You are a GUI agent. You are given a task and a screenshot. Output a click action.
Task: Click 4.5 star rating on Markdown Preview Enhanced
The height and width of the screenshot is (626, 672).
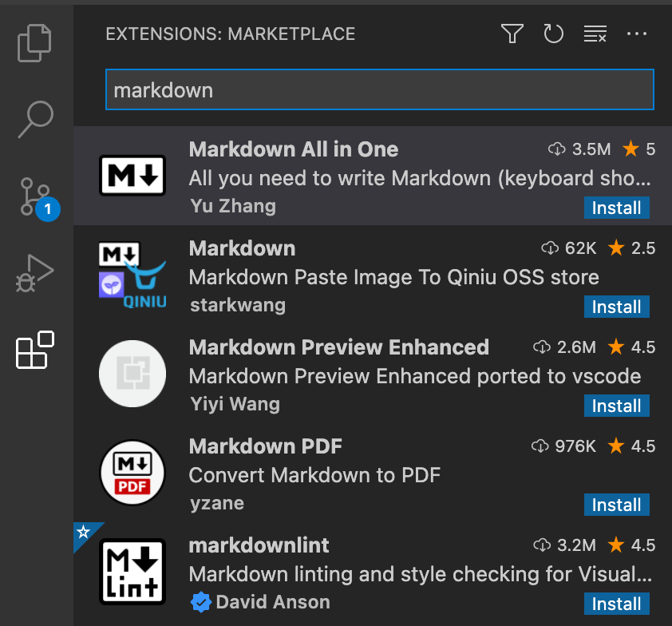coord(631,347)
